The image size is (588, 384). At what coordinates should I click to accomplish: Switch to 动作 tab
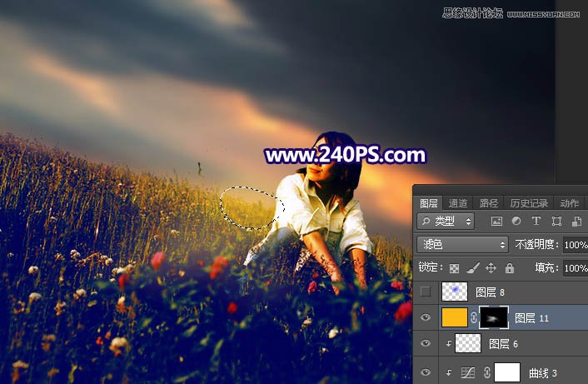(x=569, y=203)
